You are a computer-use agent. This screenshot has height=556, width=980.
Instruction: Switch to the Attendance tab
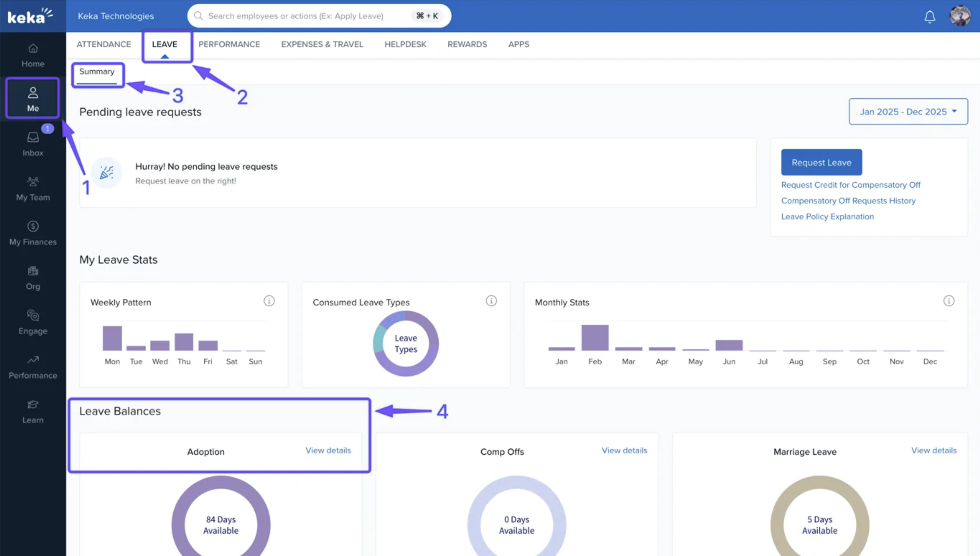pos(103,44)
